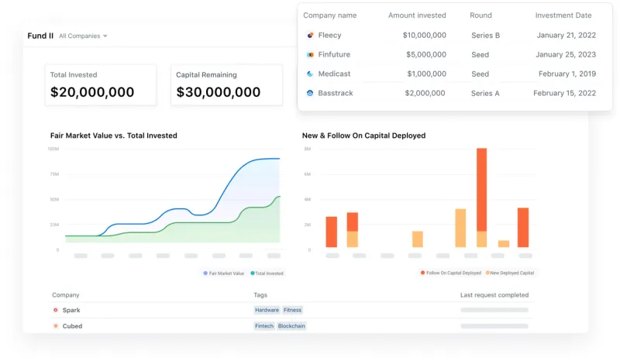Screen dimensions: 620x364
Task: Click the dropdown arrow beside All Companies
Action: (x=105, y=36)
